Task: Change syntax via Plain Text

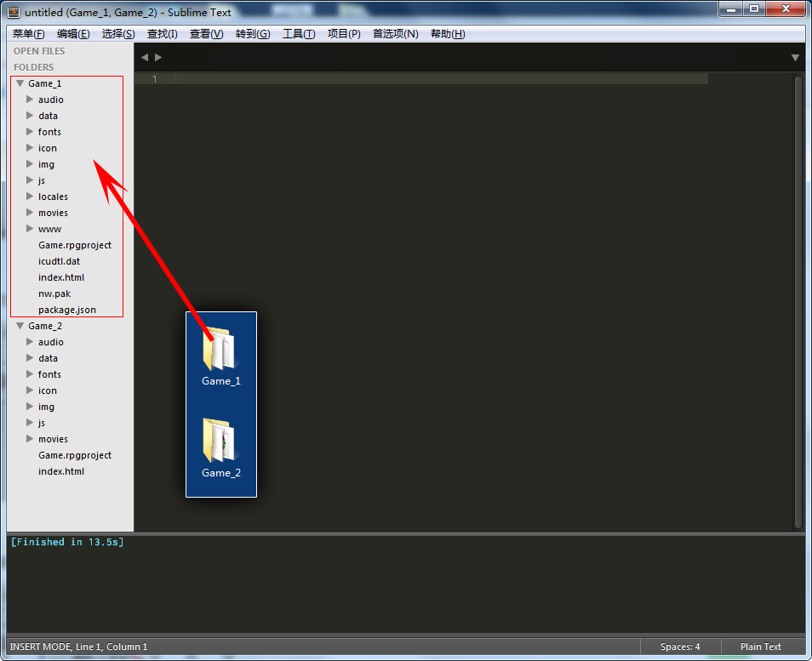Action: click(761, 647)
